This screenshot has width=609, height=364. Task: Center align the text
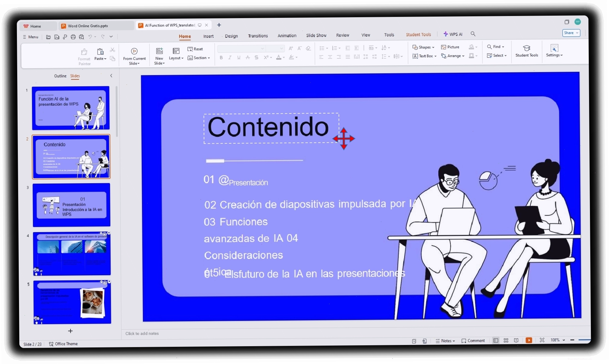(x=330, y=57)
